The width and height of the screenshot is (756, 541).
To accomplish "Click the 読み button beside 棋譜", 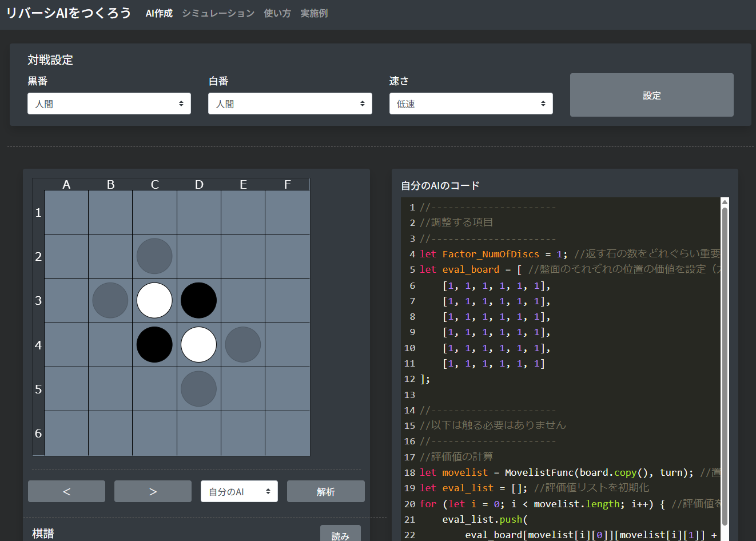I will (340, 534).
